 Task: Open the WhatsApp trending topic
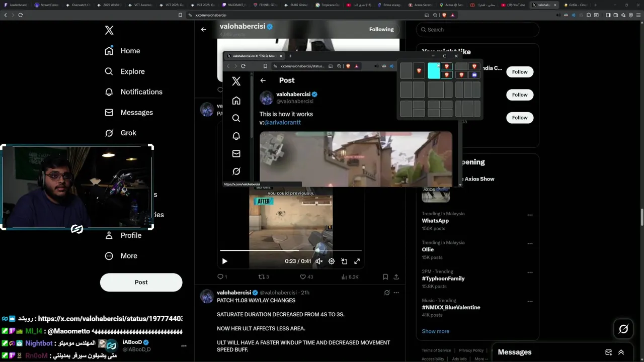pos(435,221)
